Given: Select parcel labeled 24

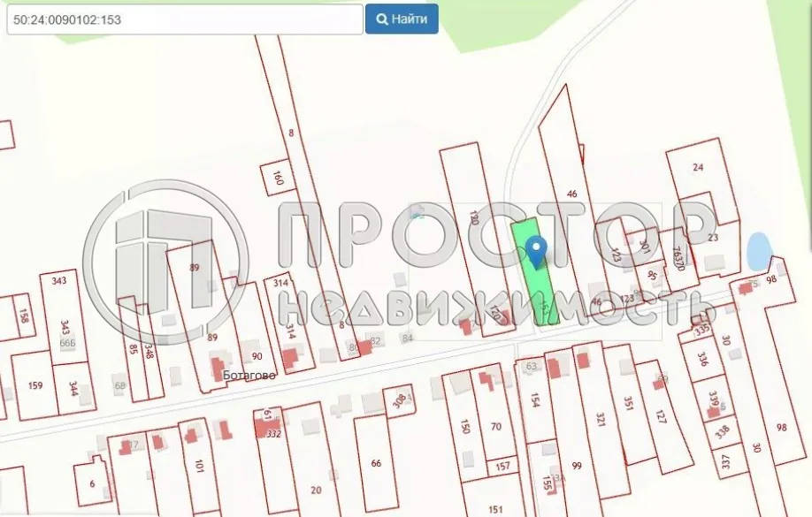Looking at the screenshot, I should click(698, 167).
